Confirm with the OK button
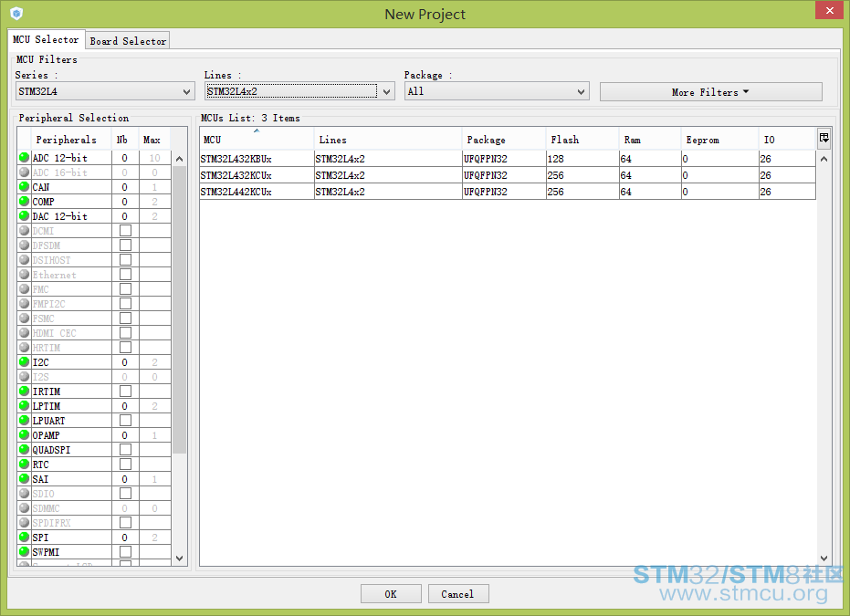This screenshot has height=616, width=850. [x=391, y=594]
